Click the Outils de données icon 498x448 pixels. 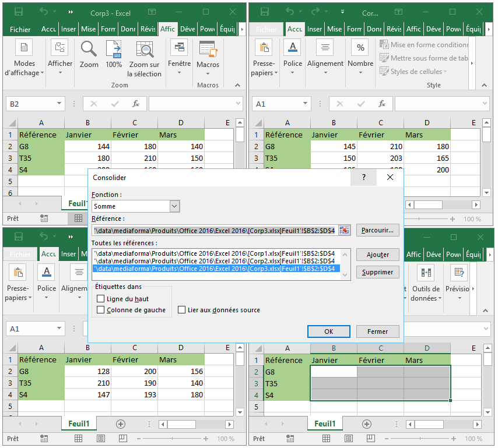[x=425, y=274]
